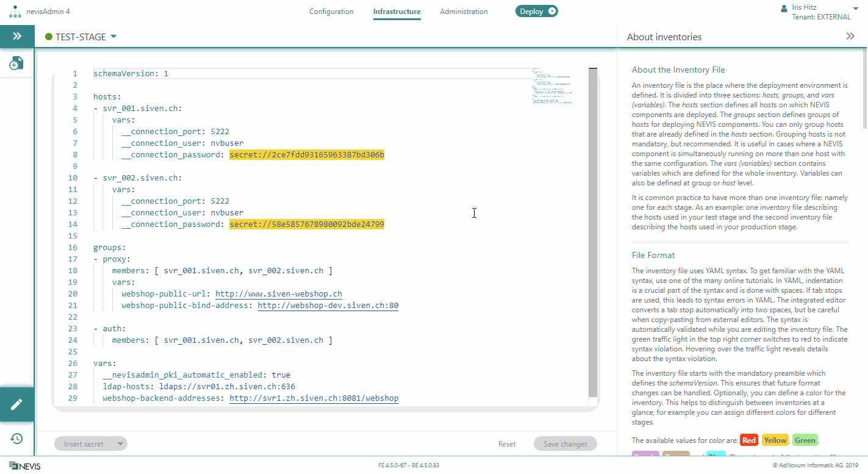Image resolution: width=868 pixels, height=474 pixels.
Task: Click the nevisAdmin 4 logo icon
Action: (15, 12)
